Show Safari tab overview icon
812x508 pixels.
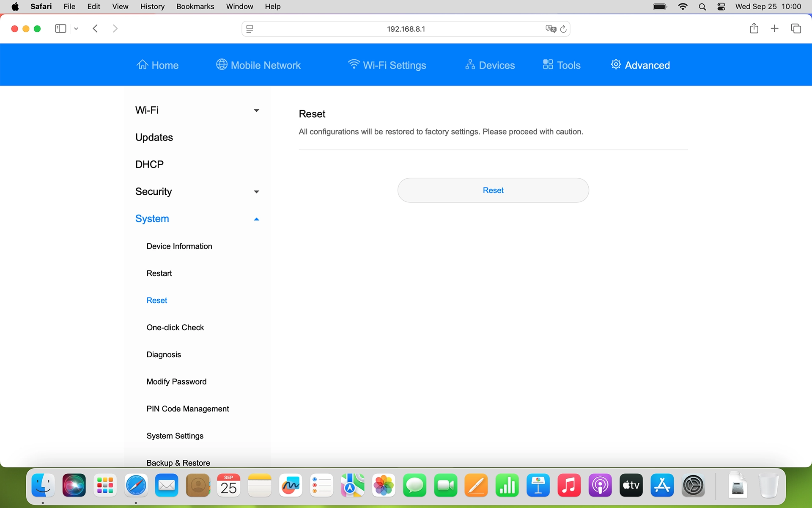[796, 28]
